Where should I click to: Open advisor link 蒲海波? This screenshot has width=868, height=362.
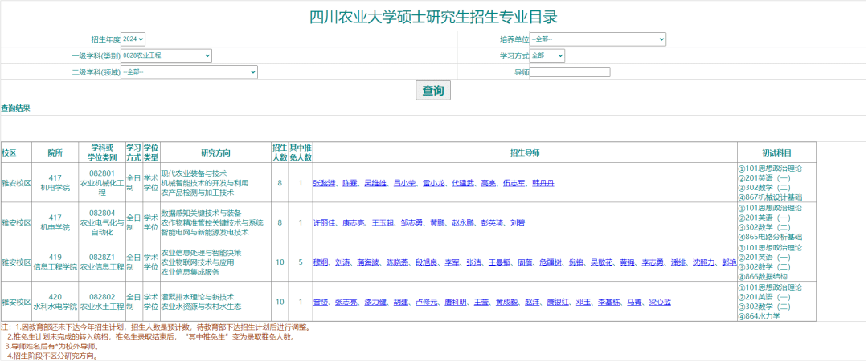point(368,262)
